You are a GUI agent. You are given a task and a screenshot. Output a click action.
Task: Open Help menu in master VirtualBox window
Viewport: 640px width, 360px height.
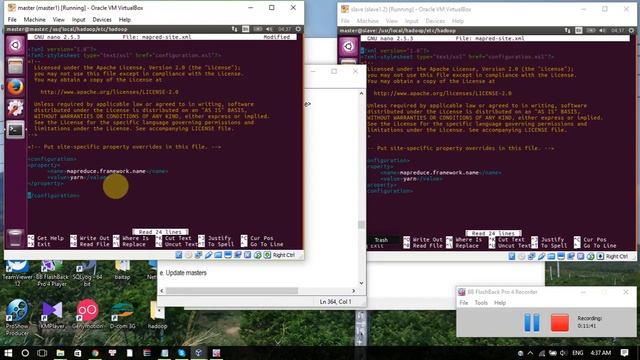tap(124, 19)
